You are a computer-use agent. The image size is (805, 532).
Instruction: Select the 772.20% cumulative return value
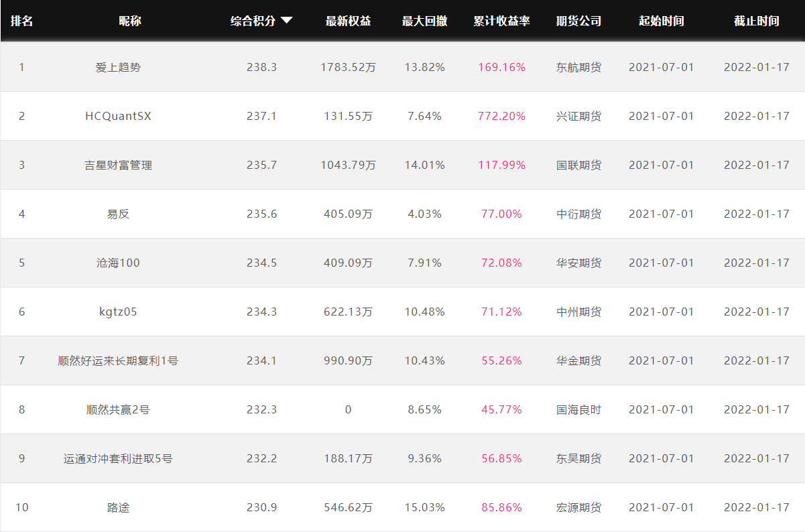(x=501, y=116)
